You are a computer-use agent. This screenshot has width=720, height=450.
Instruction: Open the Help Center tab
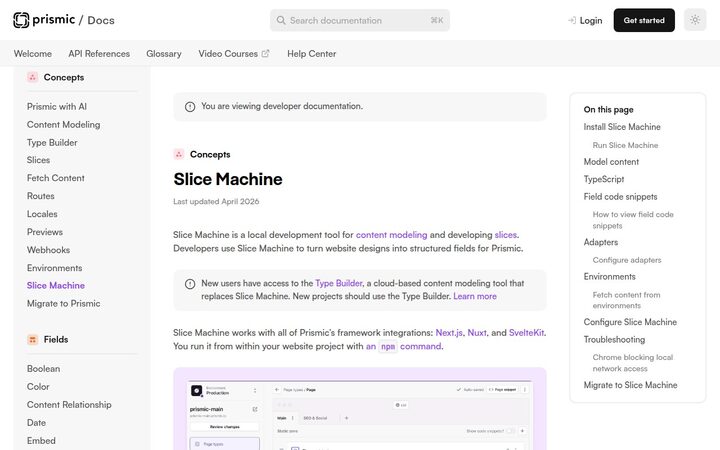pos(312,54)
